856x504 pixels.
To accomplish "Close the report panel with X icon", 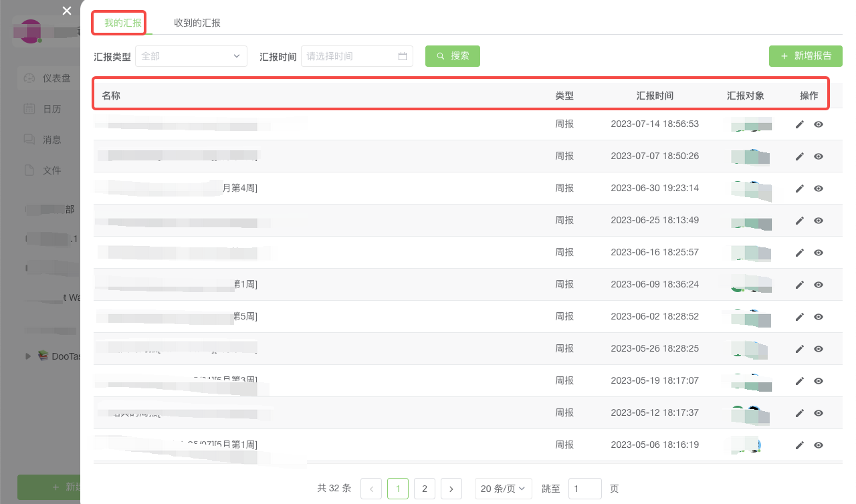I will point(66,11).
